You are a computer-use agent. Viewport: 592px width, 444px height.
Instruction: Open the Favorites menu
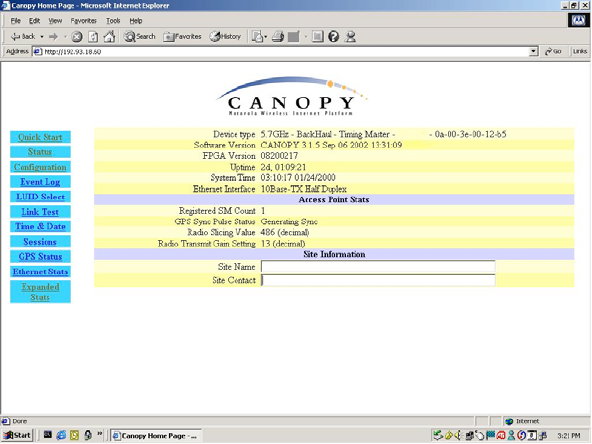pos(83,21)
